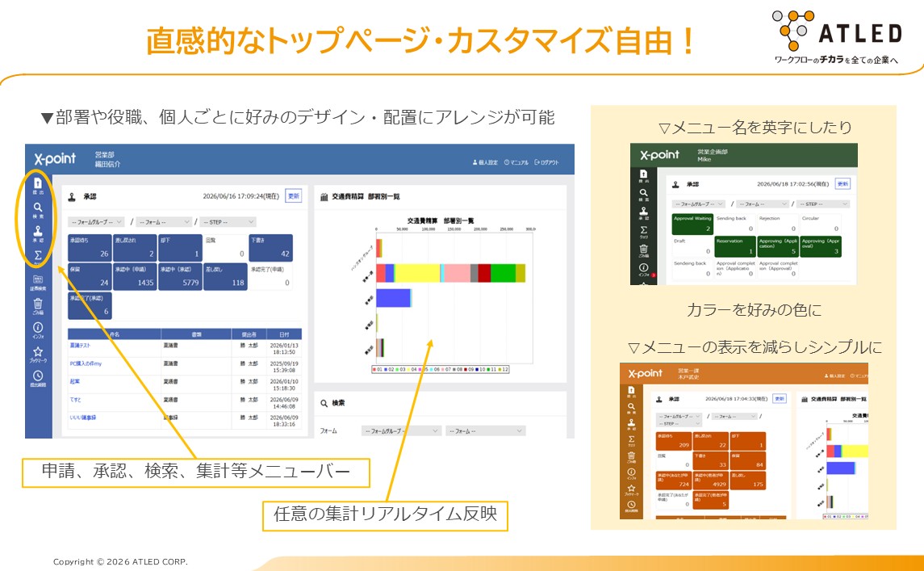Click 更新 button in orange-theme panel

780,399
